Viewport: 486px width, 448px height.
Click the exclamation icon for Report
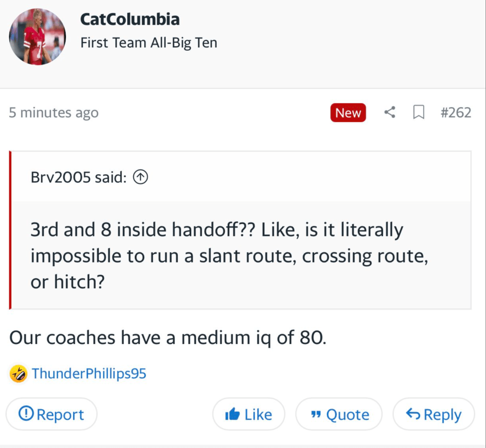pos(26,414)
